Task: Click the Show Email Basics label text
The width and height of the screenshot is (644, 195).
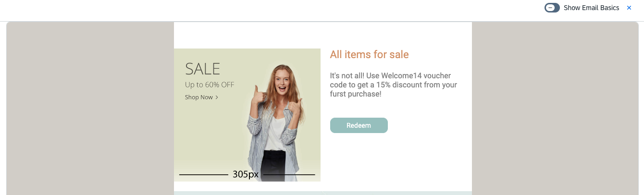Action: (x=591, y=8)
